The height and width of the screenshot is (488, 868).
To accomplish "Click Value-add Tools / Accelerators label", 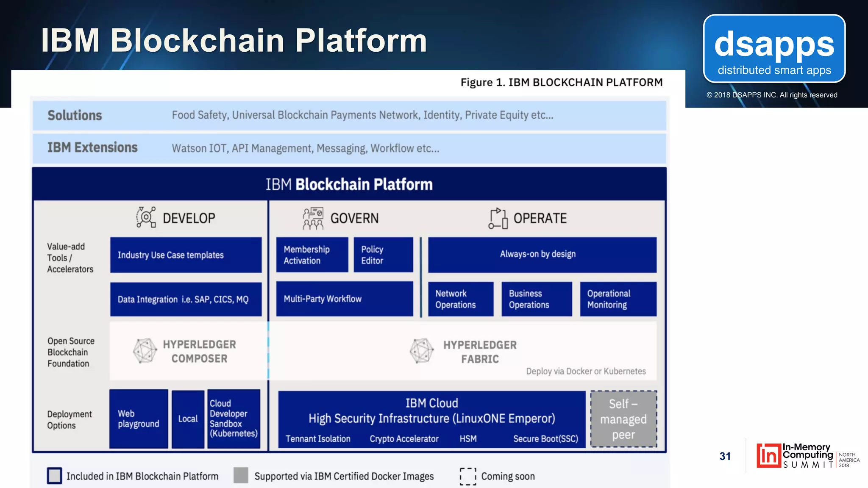I will 70,258.
